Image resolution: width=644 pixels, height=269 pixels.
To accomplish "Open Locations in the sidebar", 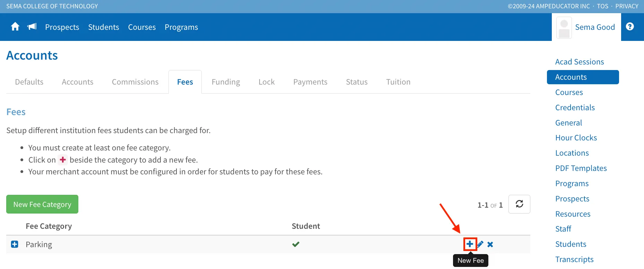I will click(572, 153).
